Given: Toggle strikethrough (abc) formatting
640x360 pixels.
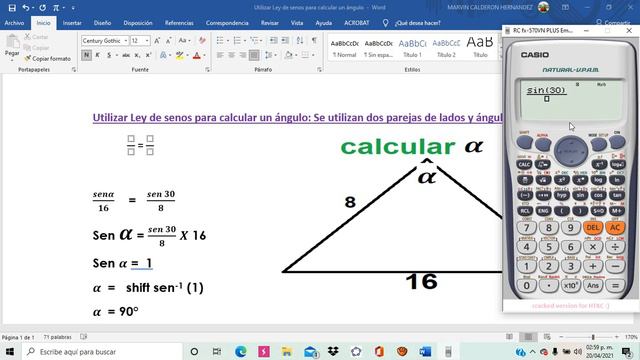Looking at the screenshot, I should click(126, 55).
